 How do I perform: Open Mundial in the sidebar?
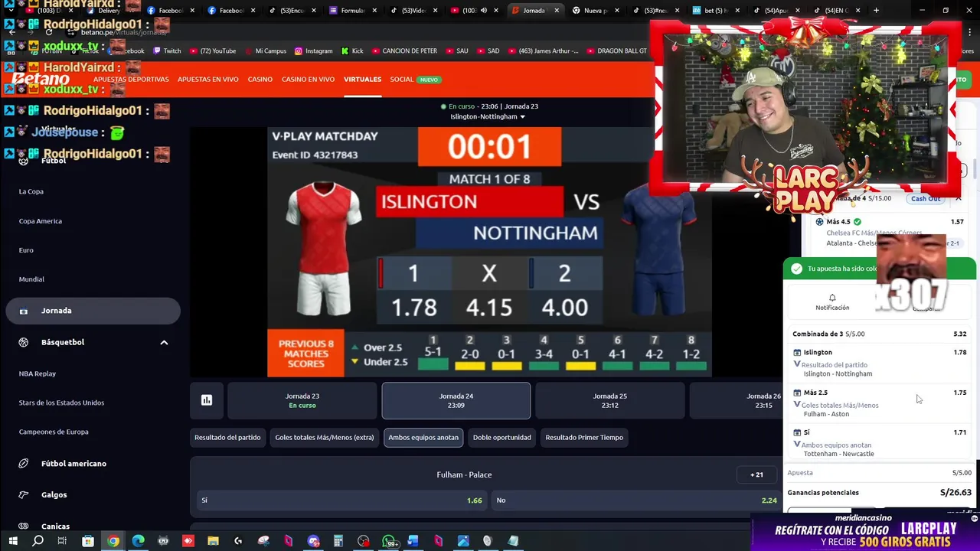pos(31,279)
